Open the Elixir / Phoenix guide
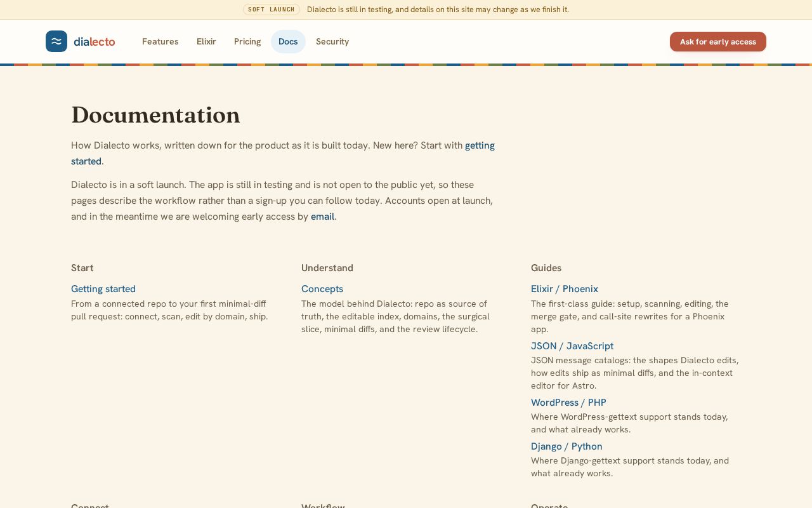812x508 pixels. pos(565,289)
